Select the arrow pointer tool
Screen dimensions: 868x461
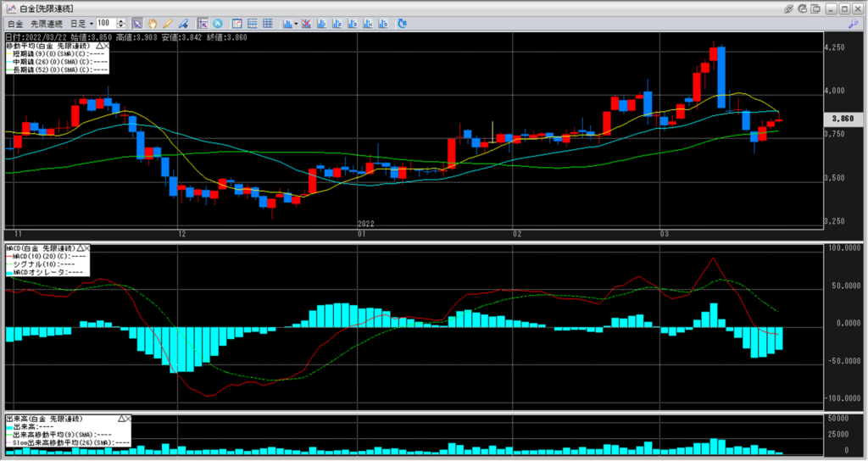pyautogui.click(x=137, y=23)
